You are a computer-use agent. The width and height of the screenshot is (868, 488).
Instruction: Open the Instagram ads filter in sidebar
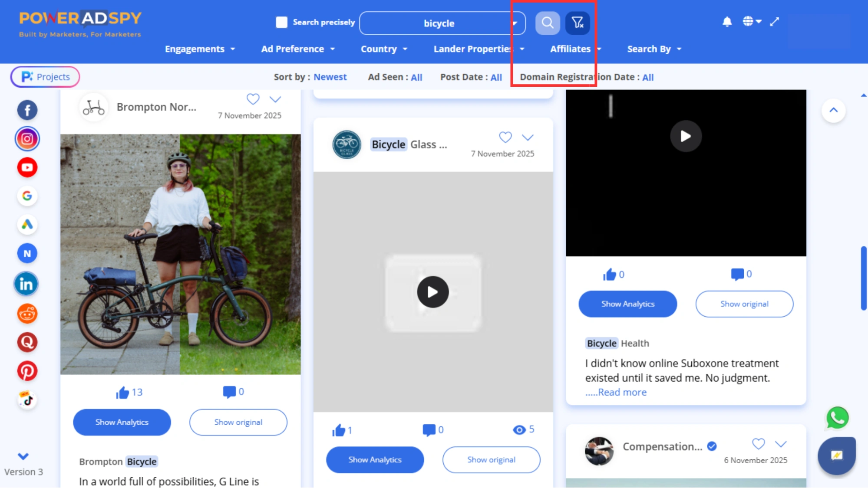pos(27,139)
